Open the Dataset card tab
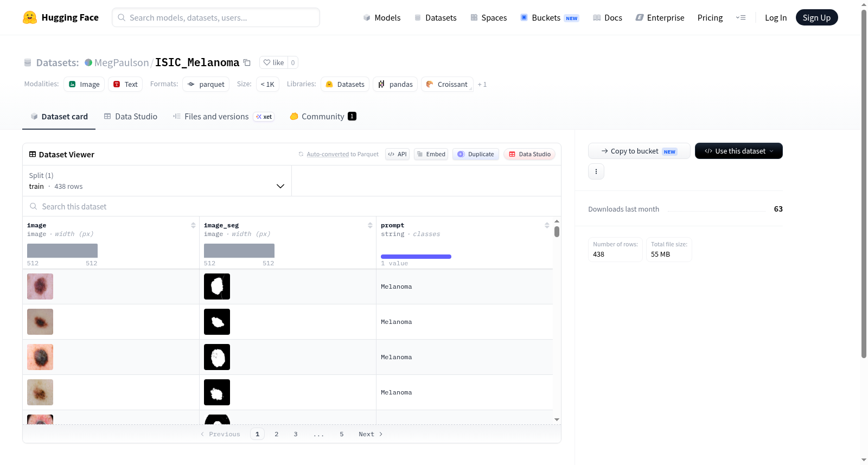Image resolution: width=868 pixels, height=465 pixels. tap(59, 116)
